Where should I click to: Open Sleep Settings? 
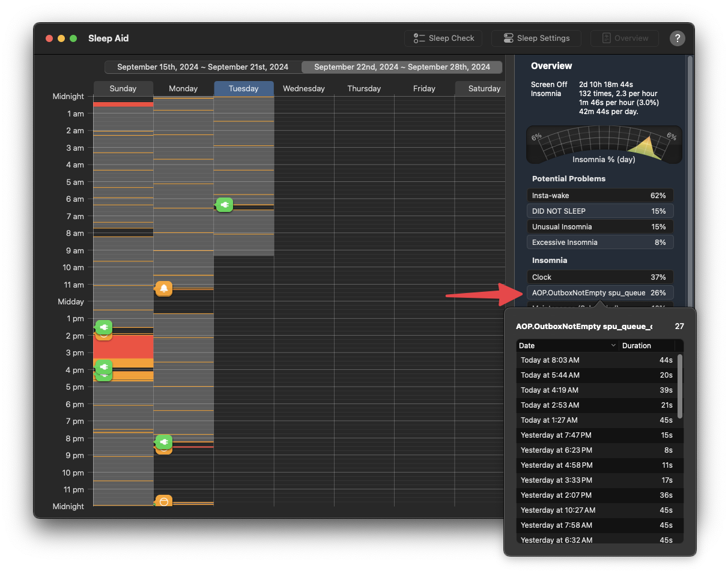[536, 38]
